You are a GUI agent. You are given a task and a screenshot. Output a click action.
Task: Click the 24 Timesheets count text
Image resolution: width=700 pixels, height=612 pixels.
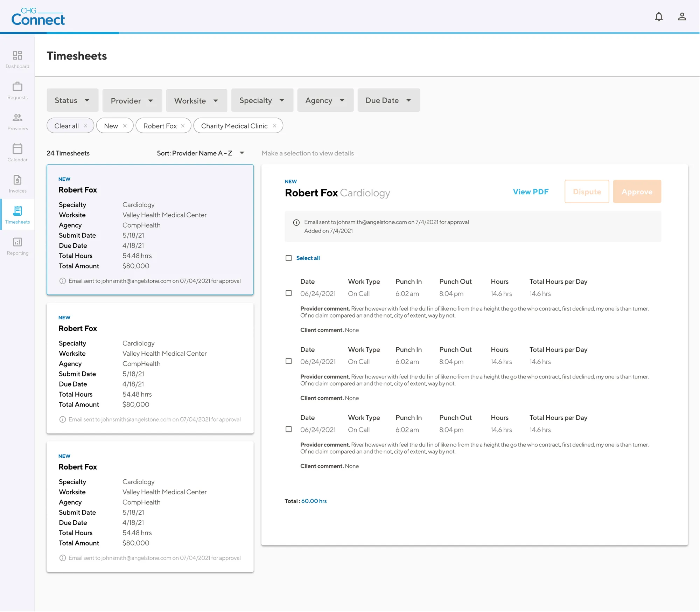point(68,153)
